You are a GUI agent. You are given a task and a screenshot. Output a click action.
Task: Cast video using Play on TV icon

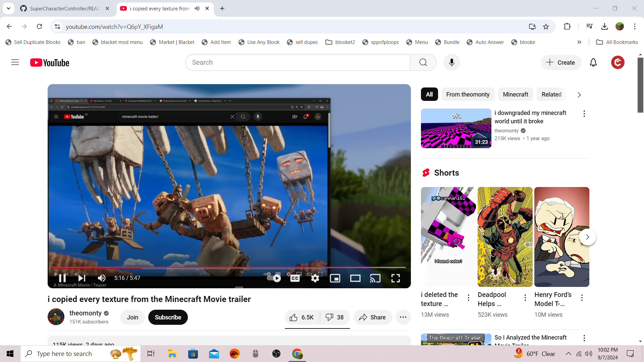(x=375, y=278)
